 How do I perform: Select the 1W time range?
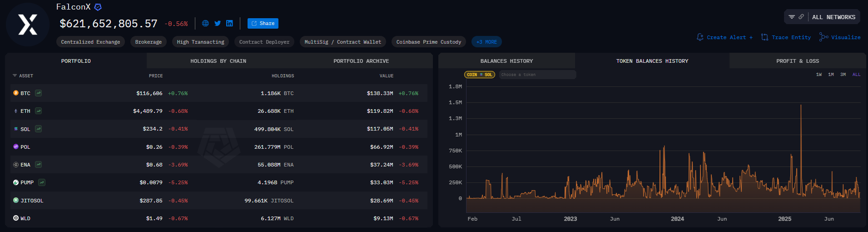(818, 75)
